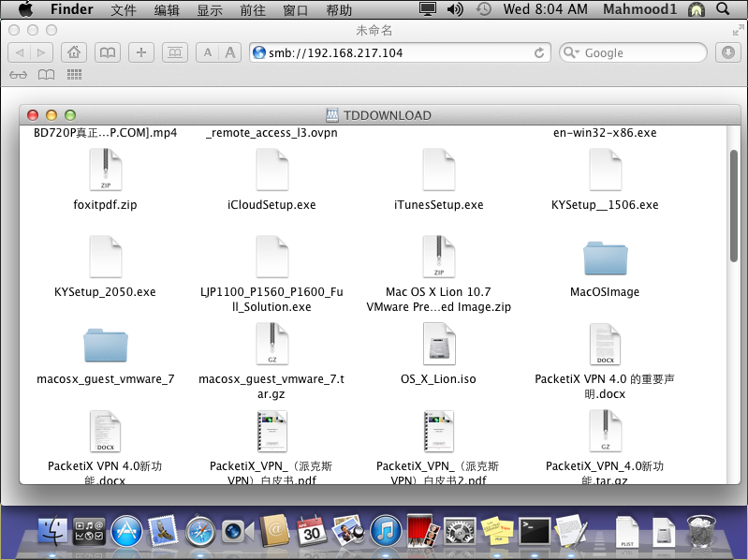
Task: Click the larger text size A button
Action: coord(230,52)
